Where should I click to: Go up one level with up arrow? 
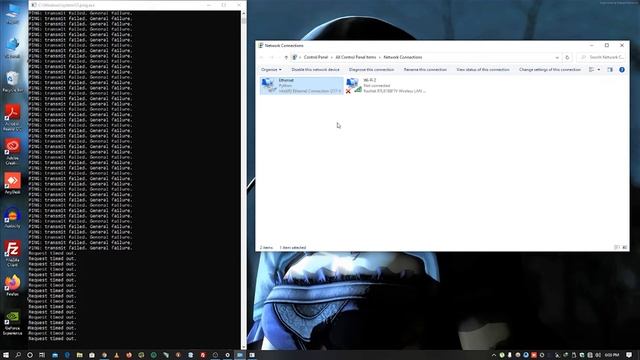(286, 58)
